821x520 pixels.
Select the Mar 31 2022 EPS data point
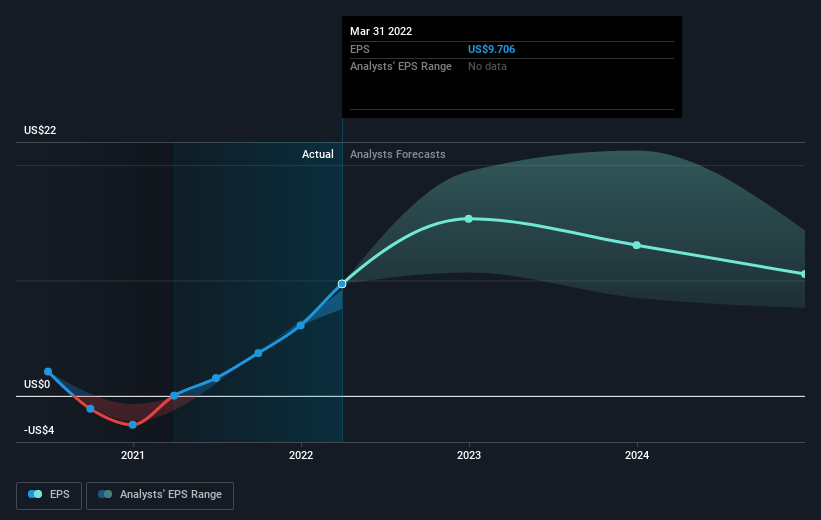pyautogui.click(x=342, y=284)
